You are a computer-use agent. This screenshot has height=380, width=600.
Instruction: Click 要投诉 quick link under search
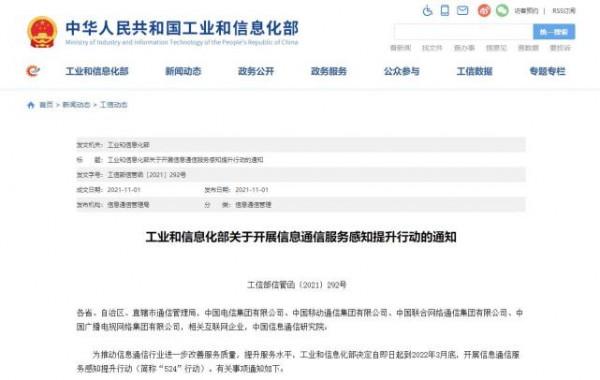[560, 48]
